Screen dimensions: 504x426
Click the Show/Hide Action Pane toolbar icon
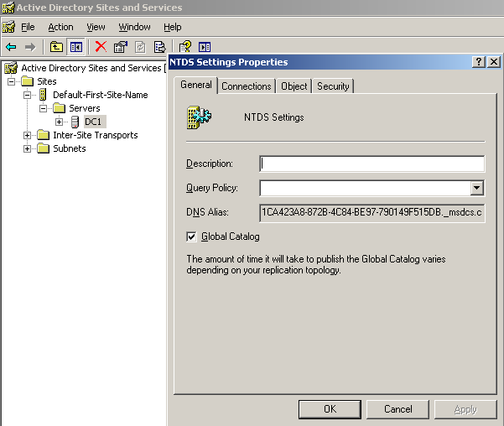pyautogui.click(x=205, y=47)
